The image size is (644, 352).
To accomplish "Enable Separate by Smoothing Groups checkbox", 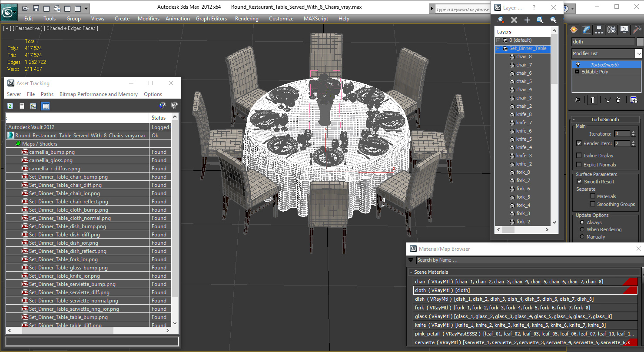I will (x=592, y=204).
